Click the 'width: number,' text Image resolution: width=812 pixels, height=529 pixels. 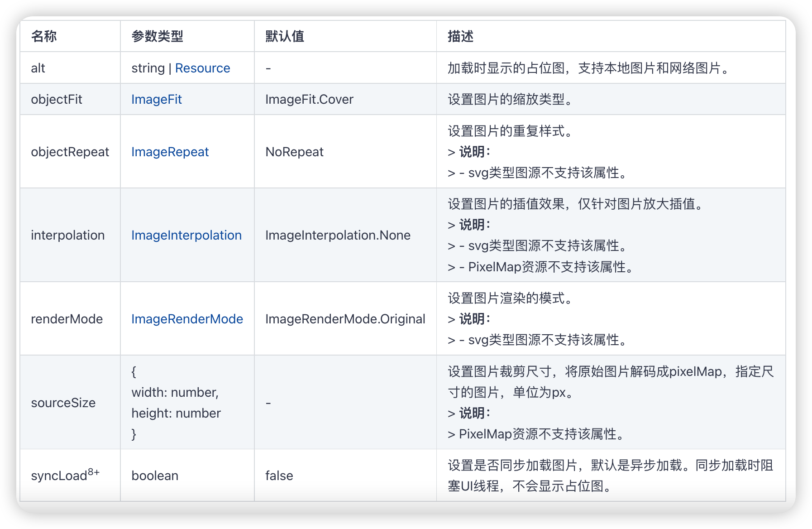click(175, 392)
